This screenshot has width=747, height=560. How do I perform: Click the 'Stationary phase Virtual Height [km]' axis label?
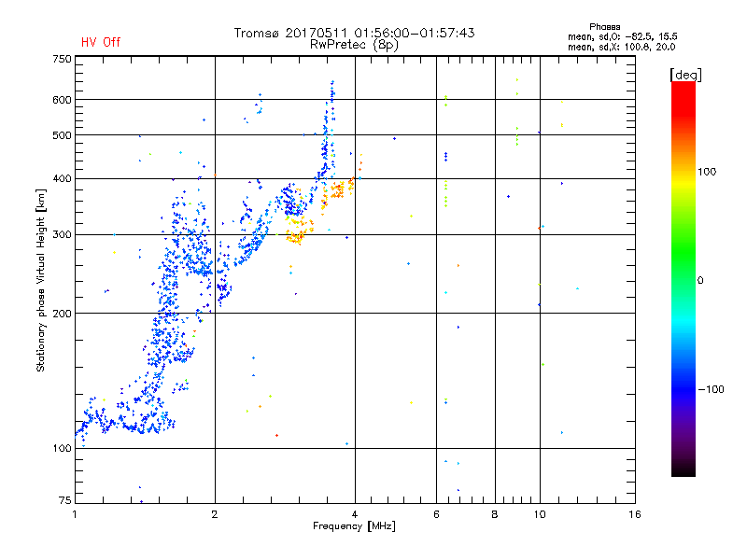tap(41, 281)
